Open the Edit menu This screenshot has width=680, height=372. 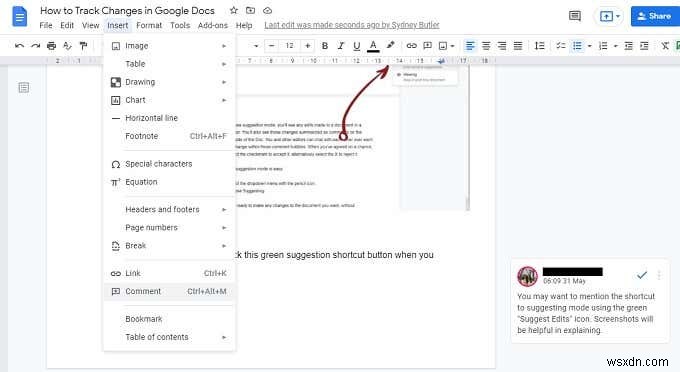coord(67,25)
